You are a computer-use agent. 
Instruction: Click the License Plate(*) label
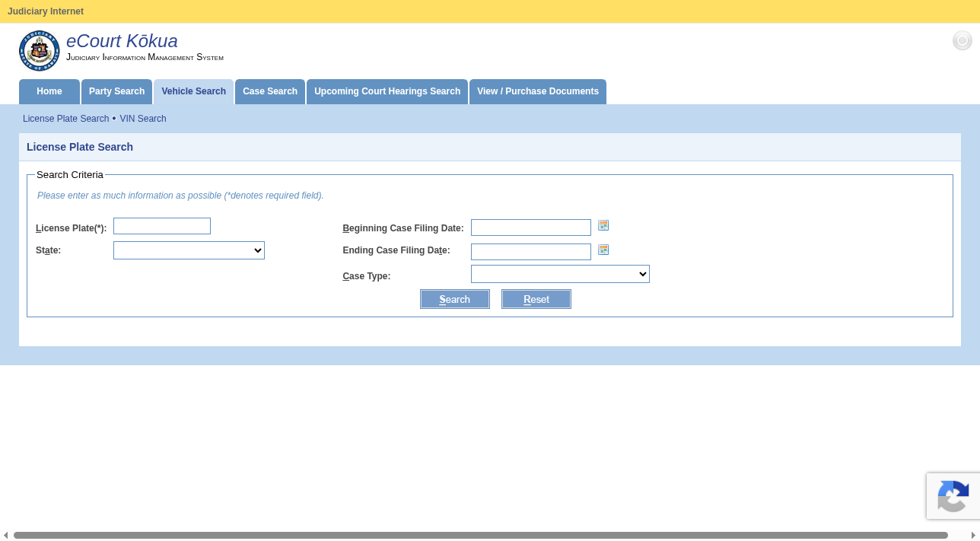72,228
